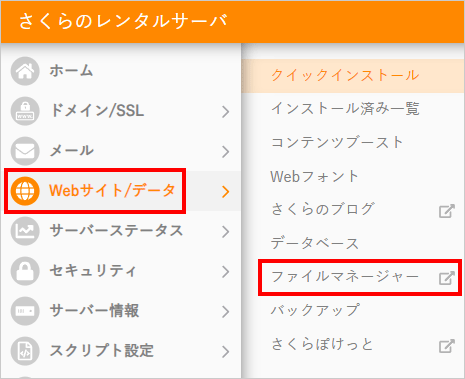Open the ホーム menu item
This screenshot has width=465, height=379.
coord(71,71)
